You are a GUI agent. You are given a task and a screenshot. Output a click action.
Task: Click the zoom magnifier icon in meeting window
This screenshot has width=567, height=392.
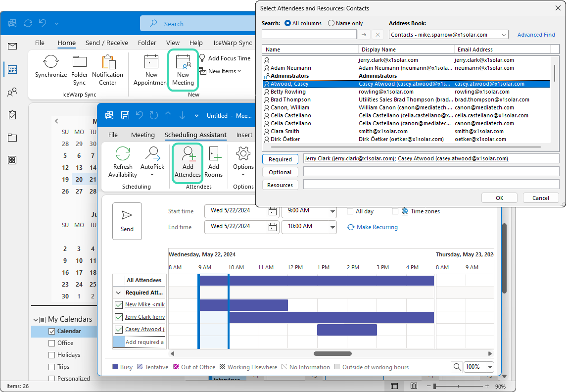[x=457, y=367]
